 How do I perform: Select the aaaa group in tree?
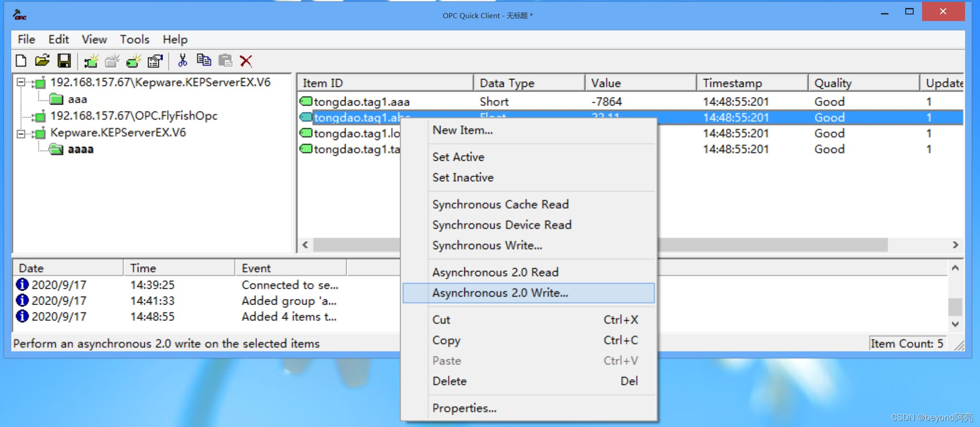tap(80, 149)
